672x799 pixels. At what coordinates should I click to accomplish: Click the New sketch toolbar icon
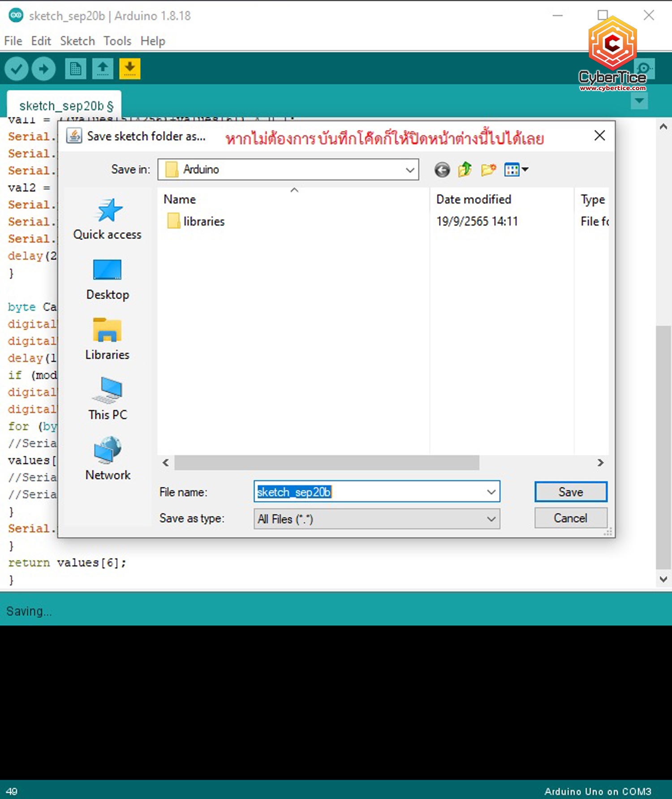click(x=75, y=69)
